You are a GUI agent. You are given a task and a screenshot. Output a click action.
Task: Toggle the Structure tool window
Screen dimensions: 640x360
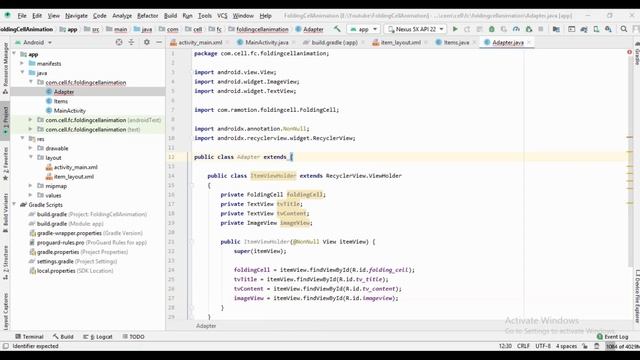click(5, 262)
